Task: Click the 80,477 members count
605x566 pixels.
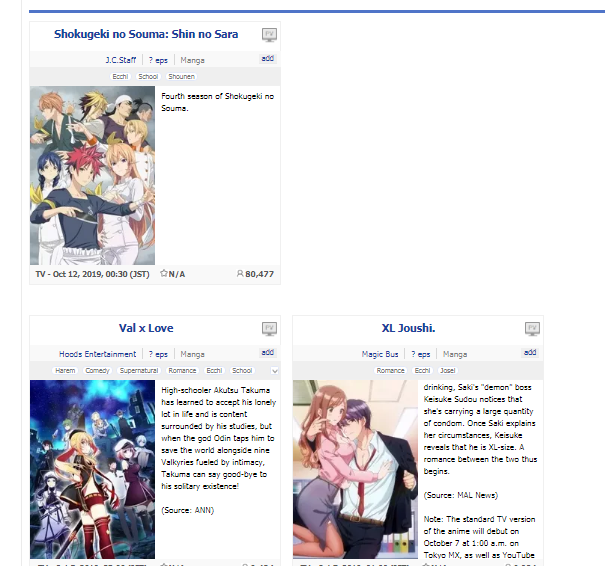Action: point(259,274)
